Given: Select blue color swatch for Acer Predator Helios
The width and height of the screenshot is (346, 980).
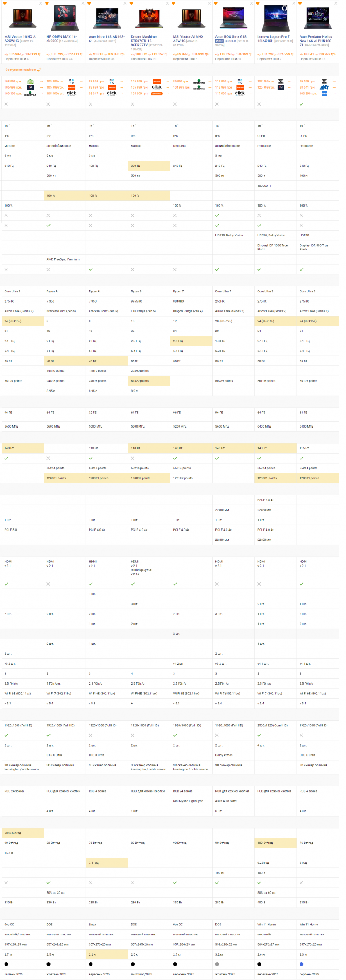Looking at the screenshot, I should pos(301,964).
